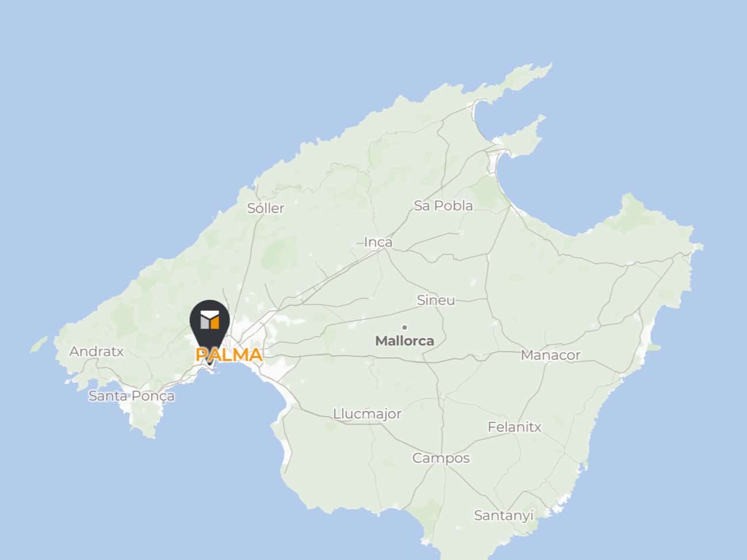Select the Sa Pobla label on map
The height and width of the screenshot is (560, 747).
click(x=444, y=205)
